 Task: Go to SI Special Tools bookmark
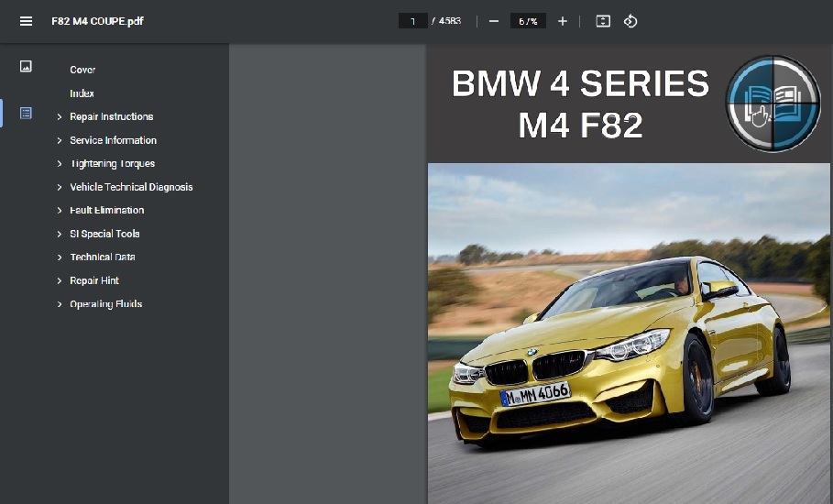pyautogui.click(x=104, y=234)
